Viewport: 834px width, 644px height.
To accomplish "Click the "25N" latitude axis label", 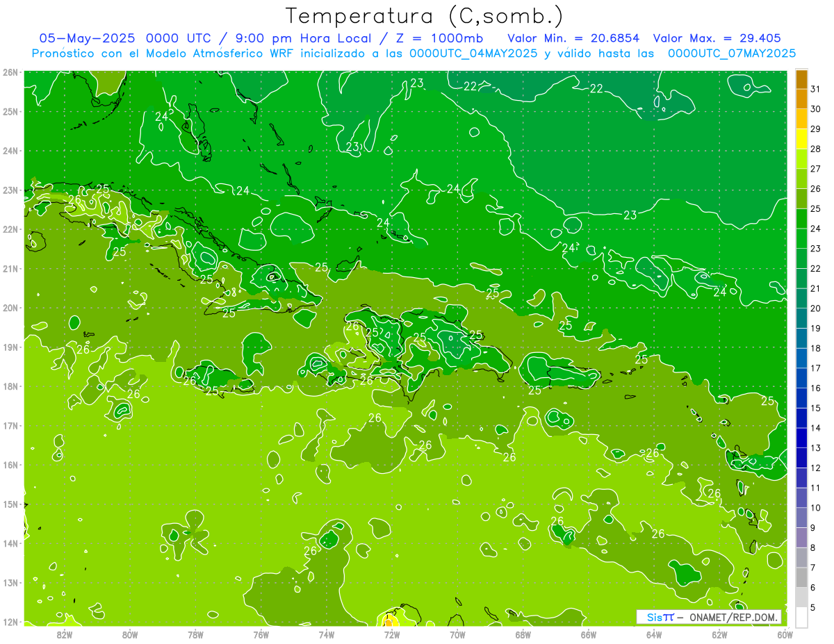I will (10, 111).
